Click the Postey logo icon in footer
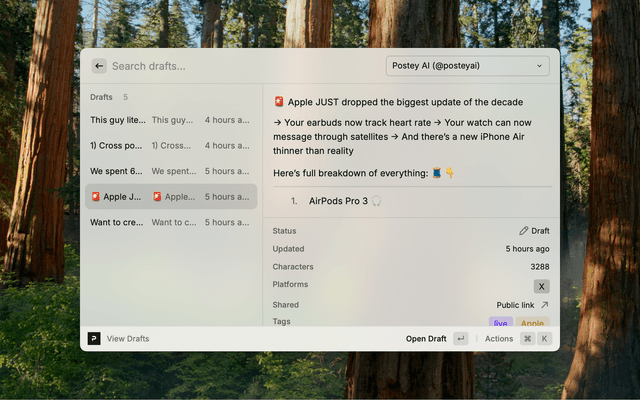This screenshot has height=400, width=640. 94,338
